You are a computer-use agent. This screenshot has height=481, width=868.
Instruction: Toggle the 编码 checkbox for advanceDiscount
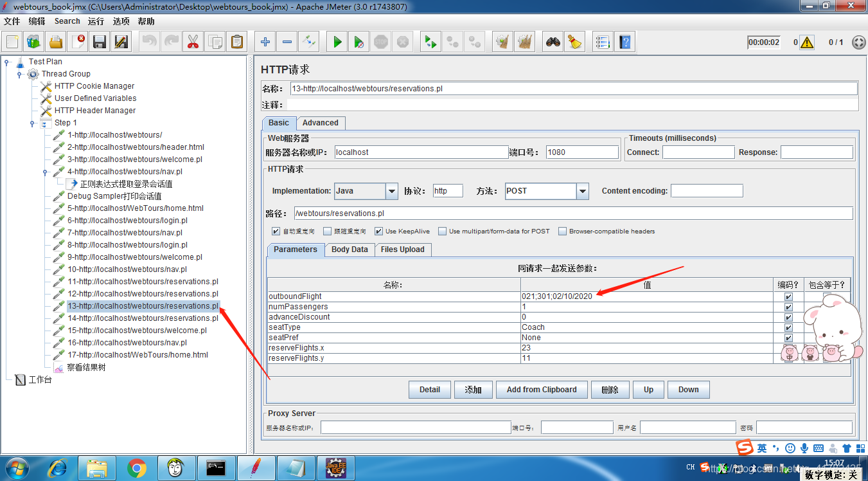(788, 317)
